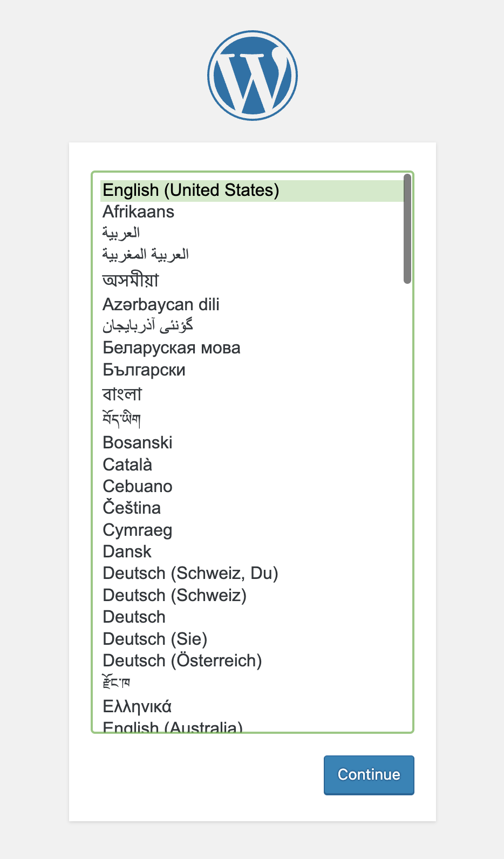Viewport: 504px width, 859px height.
Task: Select Català language
Action: tap(127, 465)
